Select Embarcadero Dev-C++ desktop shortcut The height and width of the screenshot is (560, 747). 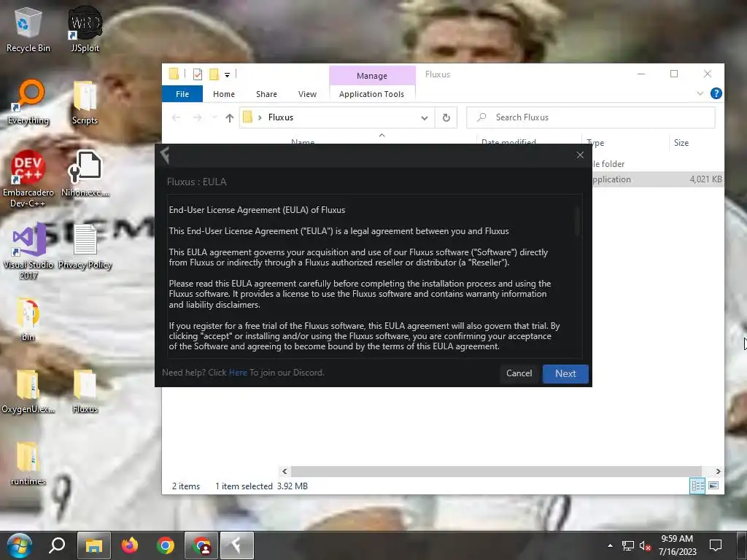coord(28,179)
